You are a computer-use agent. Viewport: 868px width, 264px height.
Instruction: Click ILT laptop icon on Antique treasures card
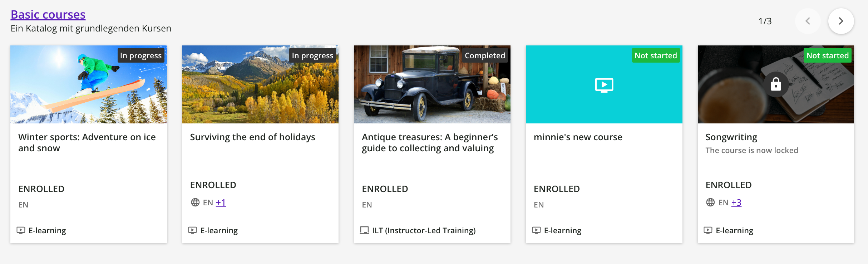click(x=364, y=230)
